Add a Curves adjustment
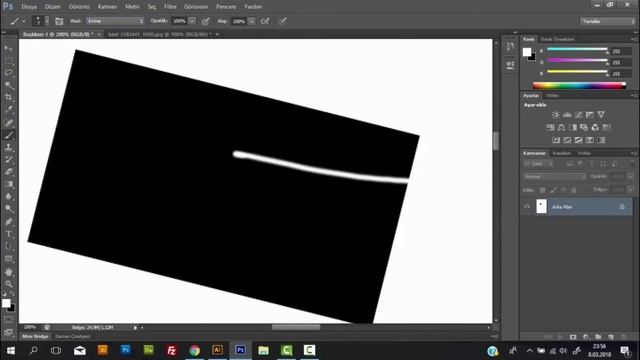Image resolution: width=640 pixels, height=360 pixels. point(578,115)
